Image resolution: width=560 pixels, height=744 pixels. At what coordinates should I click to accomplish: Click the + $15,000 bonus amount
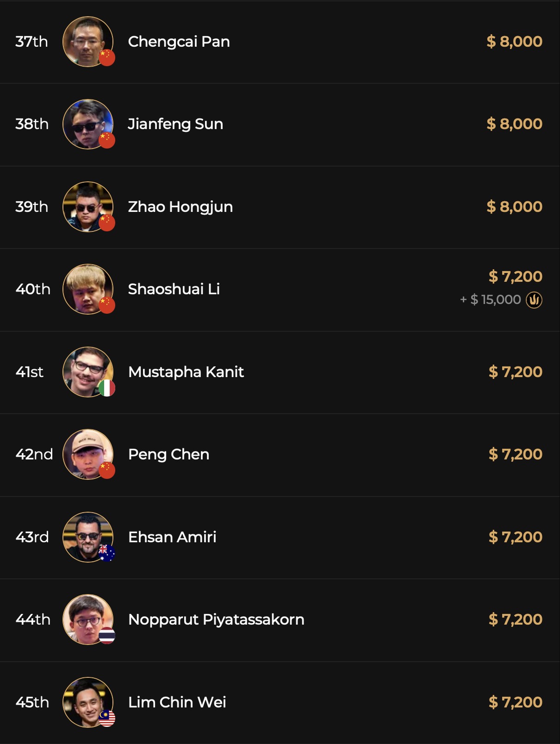491,300
